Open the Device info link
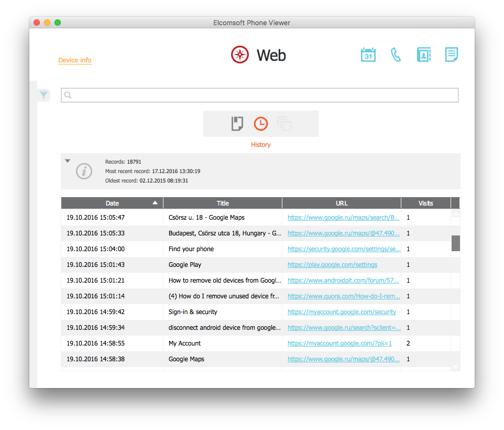Screen dimensions: 504x430 coord(74,60)
